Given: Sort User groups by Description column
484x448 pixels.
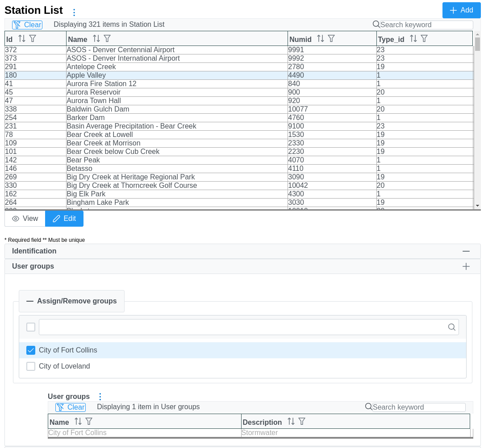Looking at the screenshot, I should pyautogui.click(x=291, y=422).
